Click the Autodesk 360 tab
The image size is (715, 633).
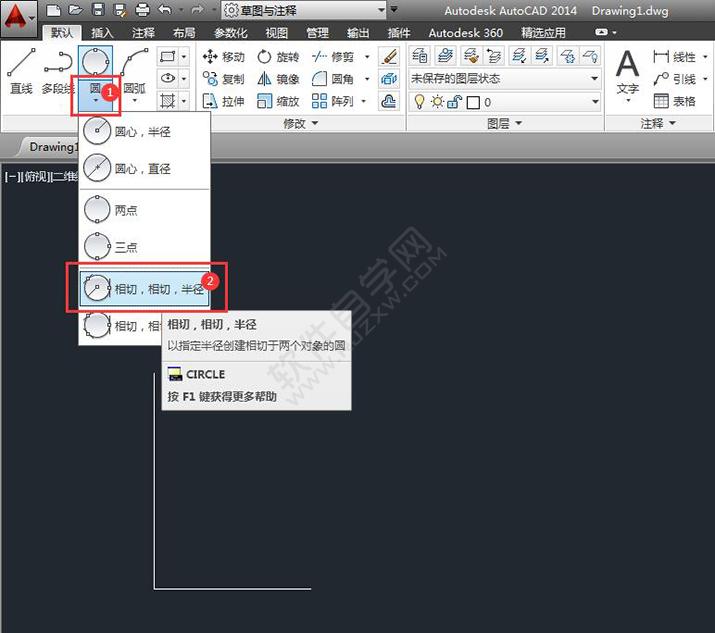click(466, 33)
